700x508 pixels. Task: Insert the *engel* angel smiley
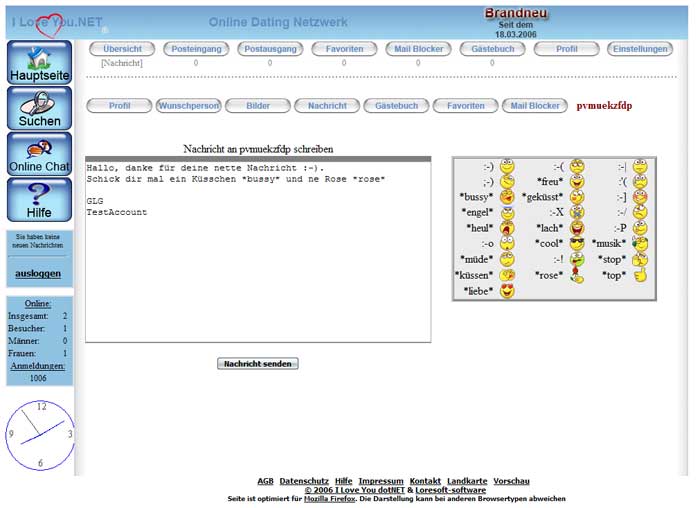click(507, 212)
